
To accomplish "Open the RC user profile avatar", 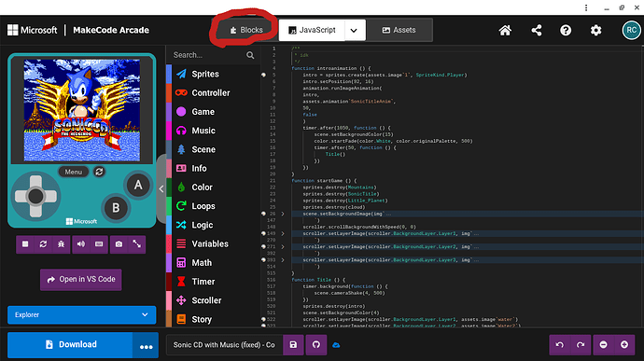I will (631, 30).
